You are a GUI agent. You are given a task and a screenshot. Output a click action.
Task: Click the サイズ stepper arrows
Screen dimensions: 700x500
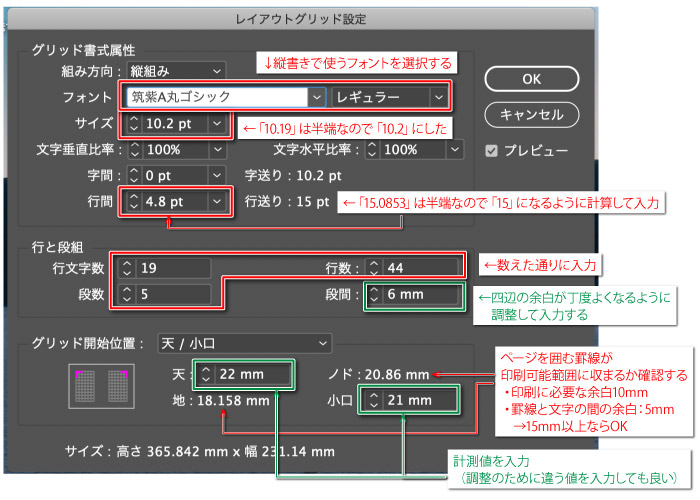point(136,123)
